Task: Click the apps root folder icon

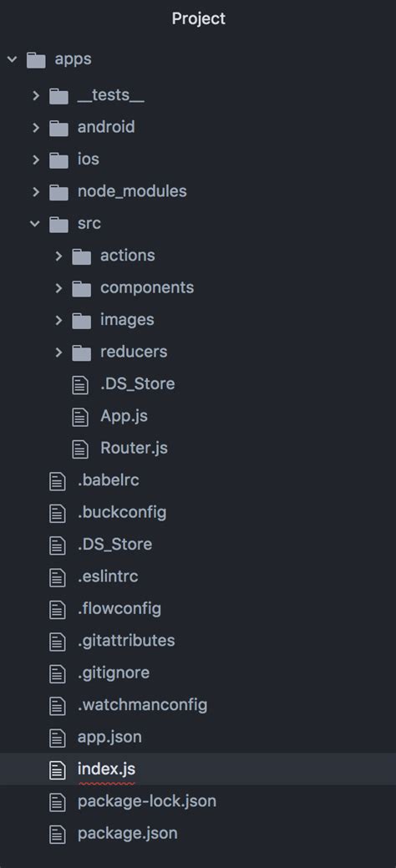Action: pyautogui.click(x=36, y=59)
